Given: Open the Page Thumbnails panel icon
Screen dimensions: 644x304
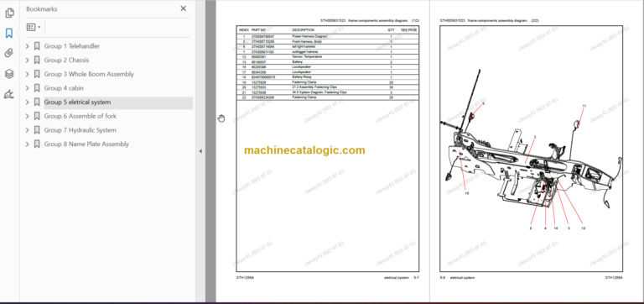Looking at the screenshot, I should tap(9, 13).
